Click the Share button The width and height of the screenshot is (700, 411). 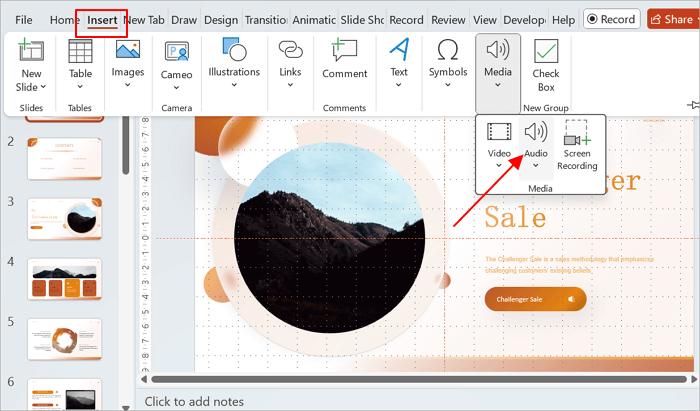pos(671,19)
